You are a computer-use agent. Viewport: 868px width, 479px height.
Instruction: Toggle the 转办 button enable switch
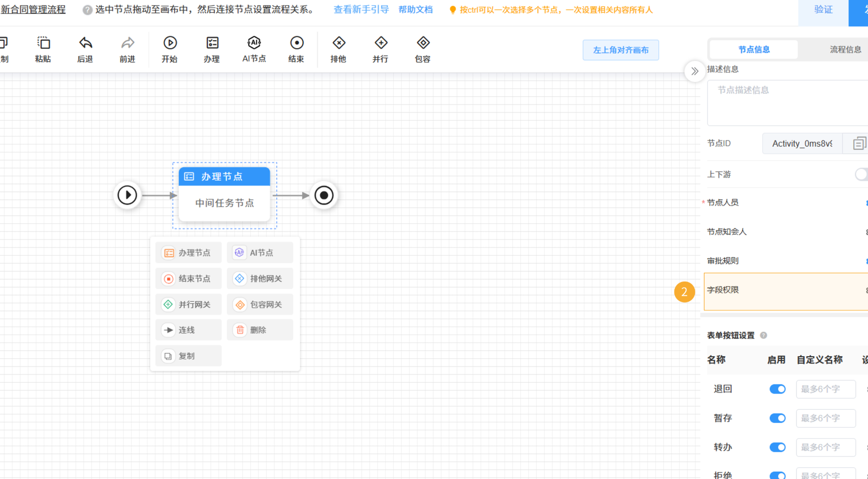click(778, 447)
